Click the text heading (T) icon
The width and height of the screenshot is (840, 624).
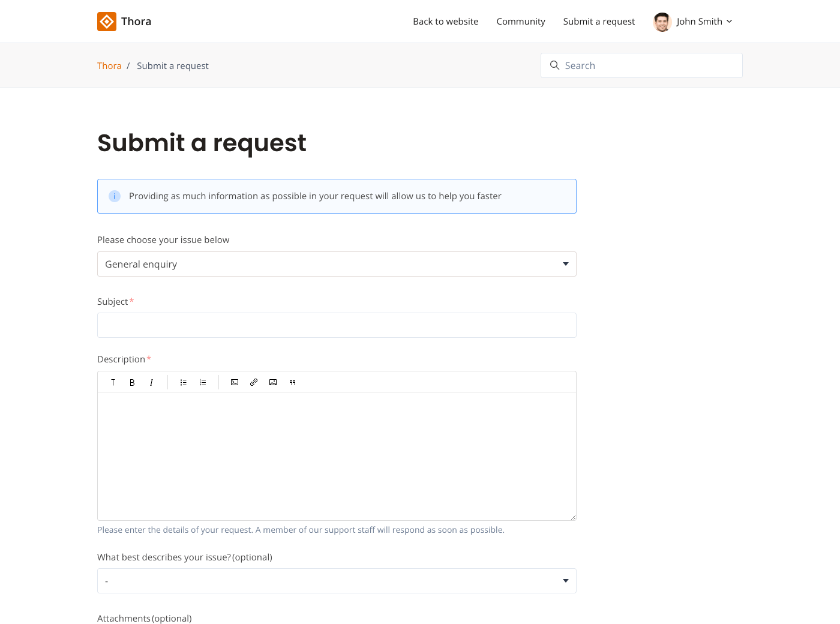(x=113, y=382)
